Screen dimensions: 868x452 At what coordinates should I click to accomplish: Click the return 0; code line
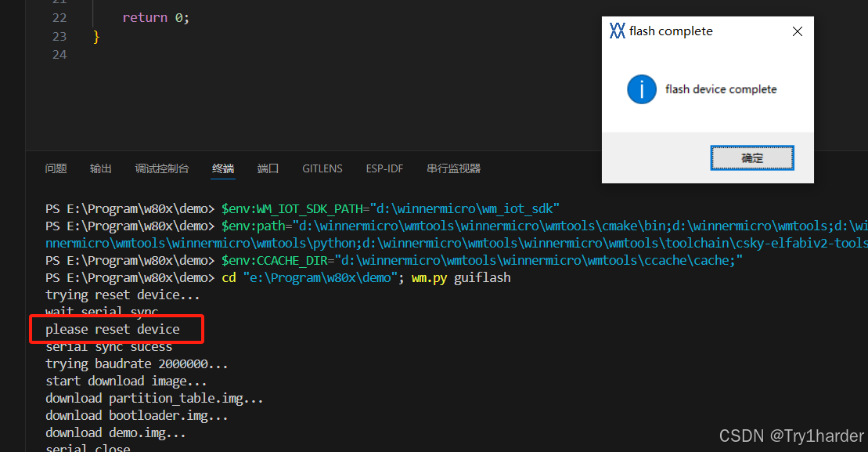154,17
